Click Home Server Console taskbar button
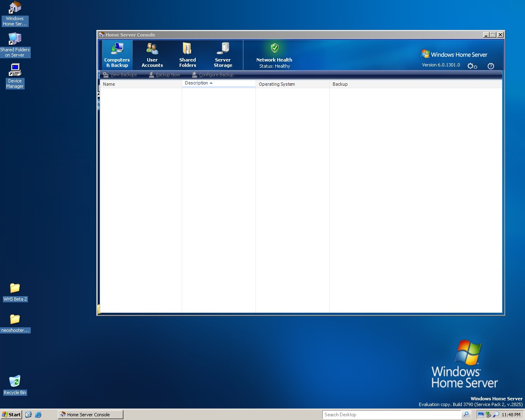This screenshot has height=420, width=525. pyautogui.click(x=90, y=415)
